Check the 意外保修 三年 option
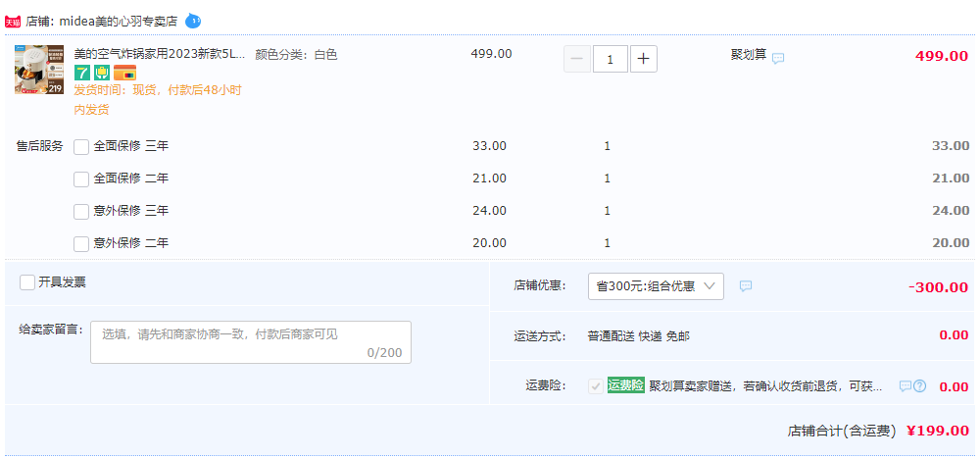 pos(81,212)
